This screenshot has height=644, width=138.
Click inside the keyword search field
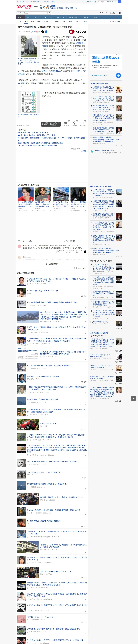[x=32, y=13]
